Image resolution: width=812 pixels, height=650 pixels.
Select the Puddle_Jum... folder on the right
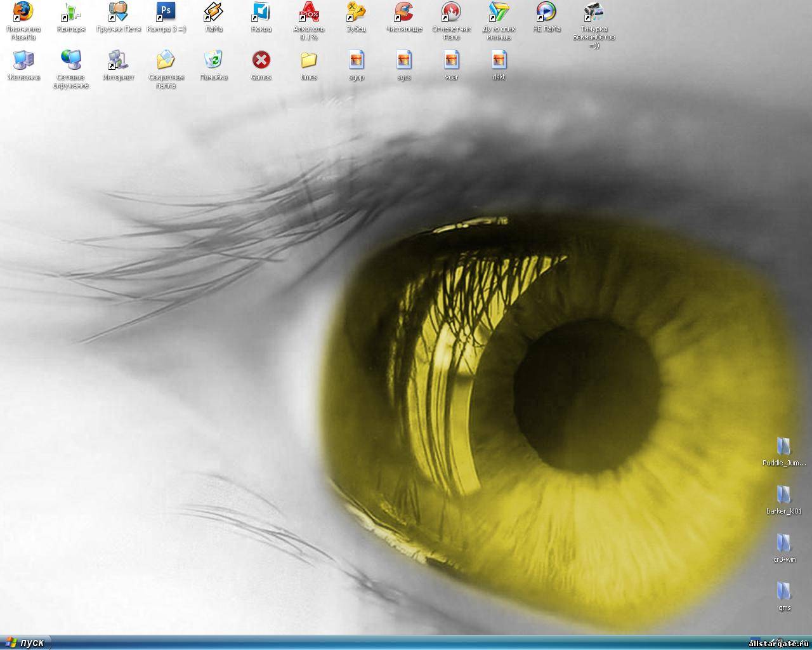(784, 447)
